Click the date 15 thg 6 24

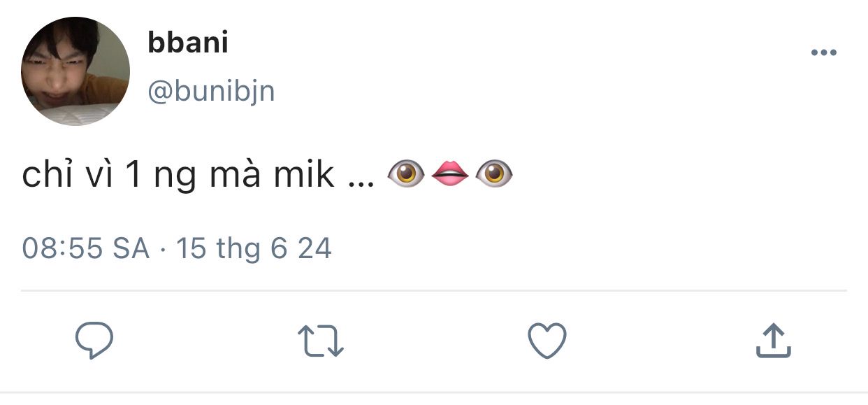[254, 249]
